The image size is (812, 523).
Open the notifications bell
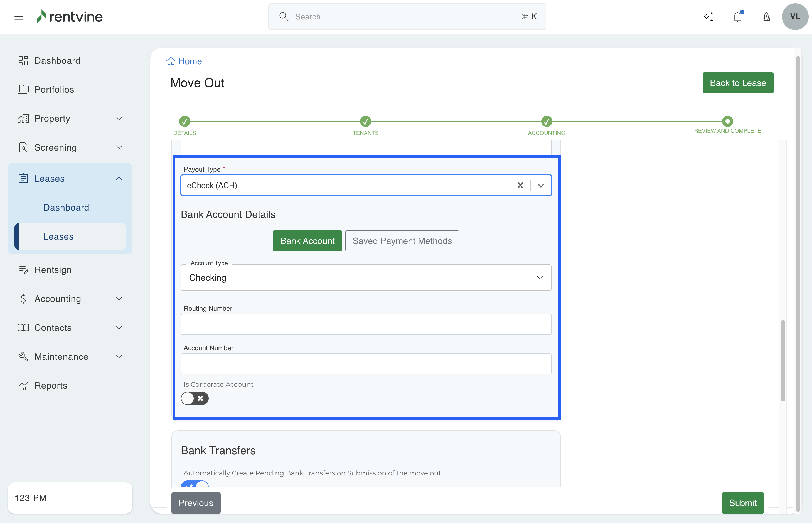pyautogui.click(x=737, y=17)
